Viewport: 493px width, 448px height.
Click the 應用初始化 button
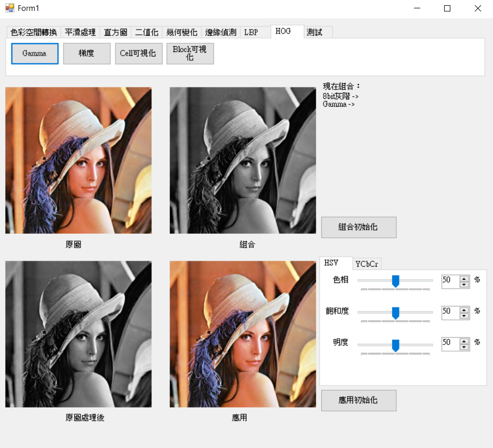(359, 401)
